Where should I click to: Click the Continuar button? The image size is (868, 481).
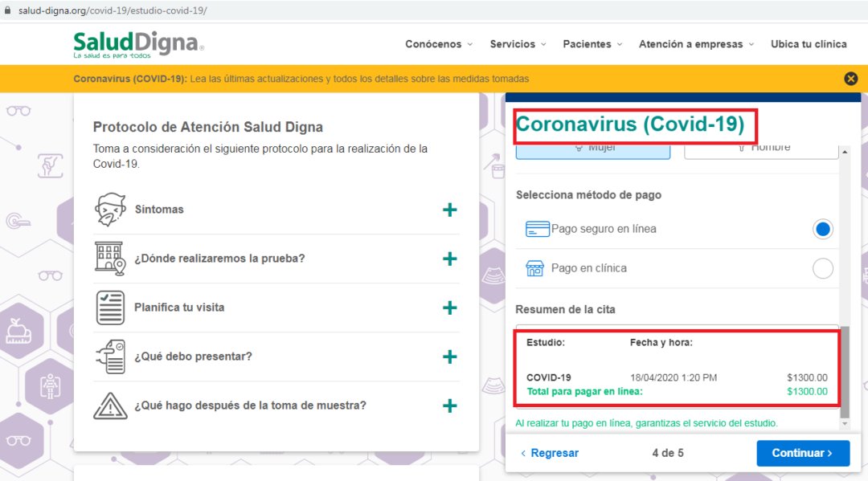tap(803, 453)
